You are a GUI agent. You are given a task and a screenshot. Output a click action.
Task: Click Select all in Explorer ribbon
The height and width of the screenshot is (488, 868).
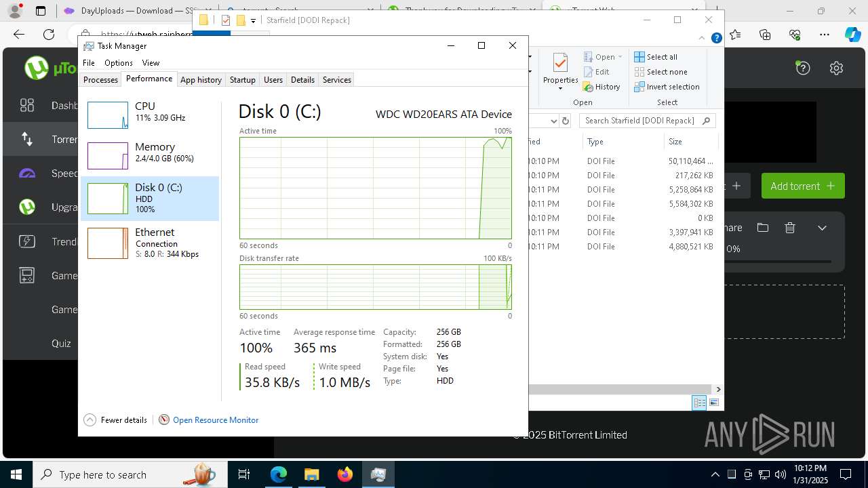pyautogui.click(x=656, y=57)
